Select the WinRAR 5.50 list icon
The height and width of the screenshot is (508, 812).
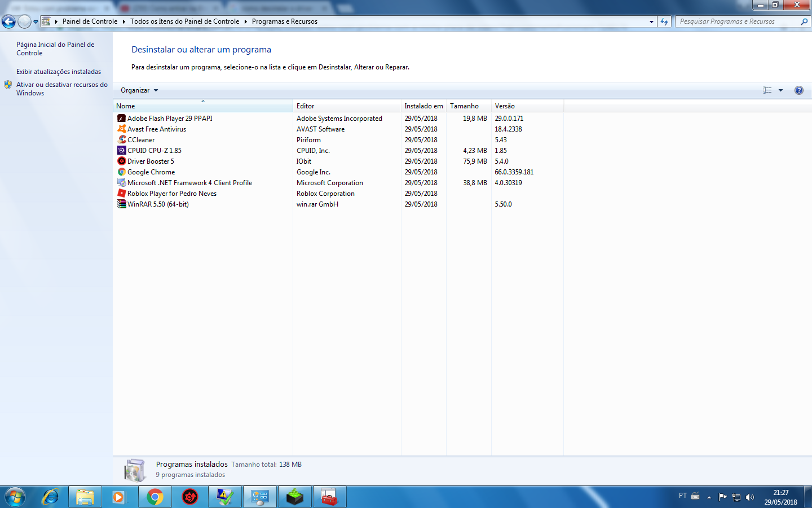click(x=121, y=204)
